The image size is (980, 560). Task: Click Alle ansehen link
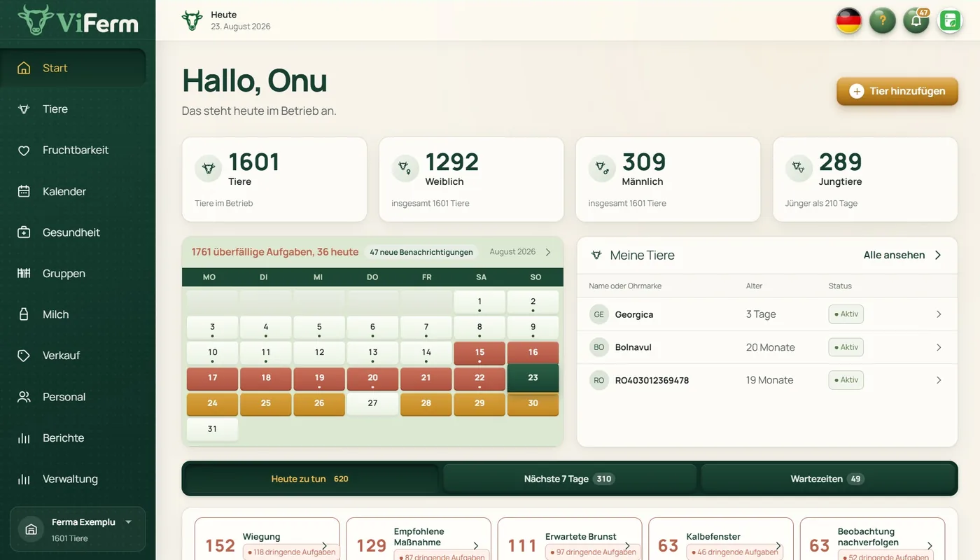click(x=903, y=255)
